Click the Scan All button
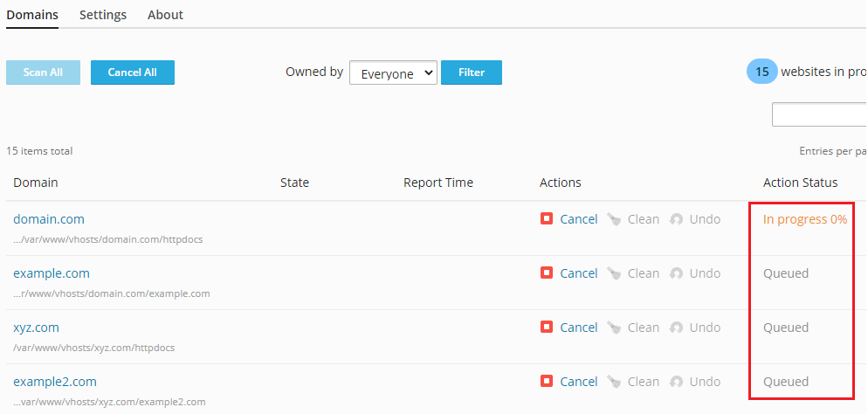The height and width of the screenshot is (414, 868). (43, 72)
